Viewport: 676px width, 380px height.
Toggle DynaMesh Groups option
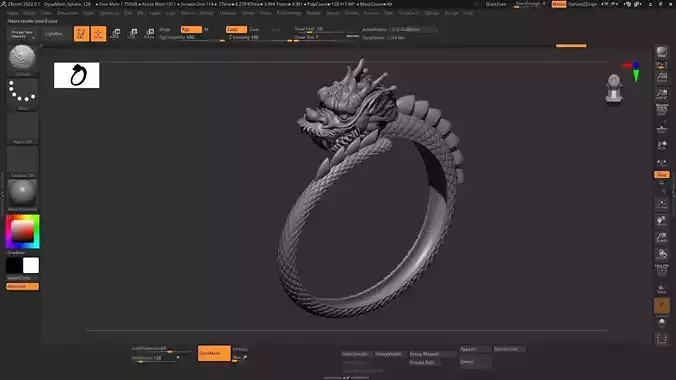240,349
